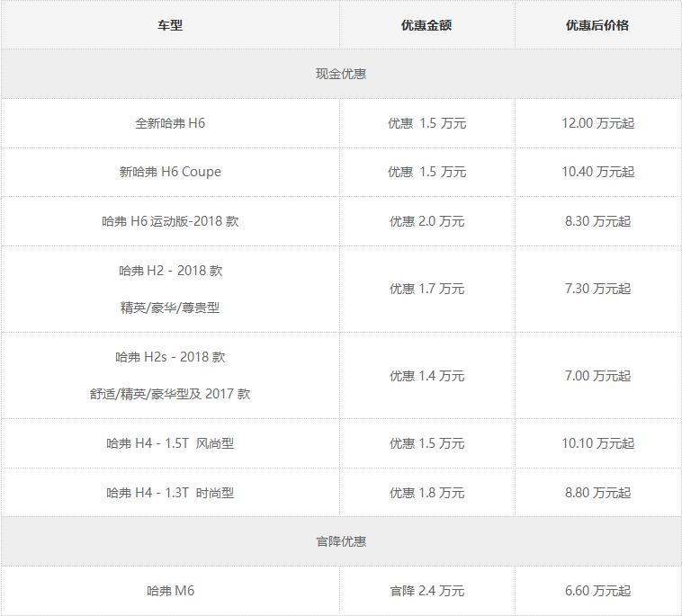Click the 优惠 2.0 万元 discount cell
682x616 pixels.
426,221
